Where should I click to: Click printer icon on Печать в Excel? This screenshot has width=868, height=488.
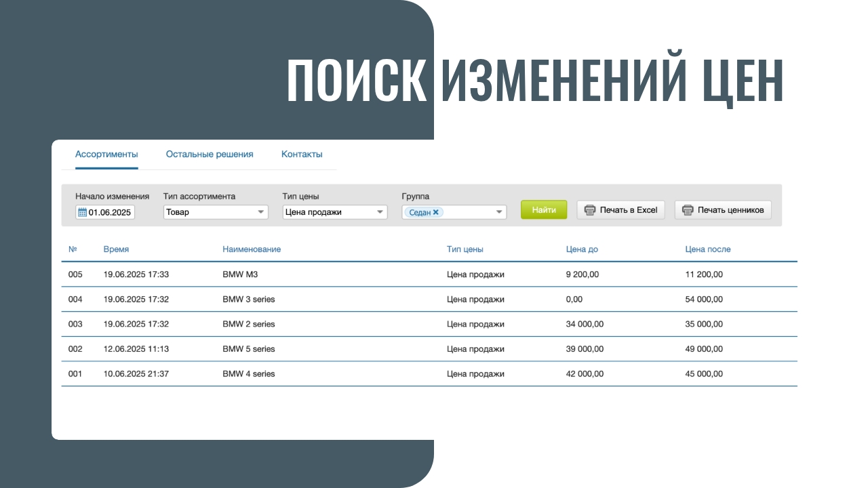(590, 210)
